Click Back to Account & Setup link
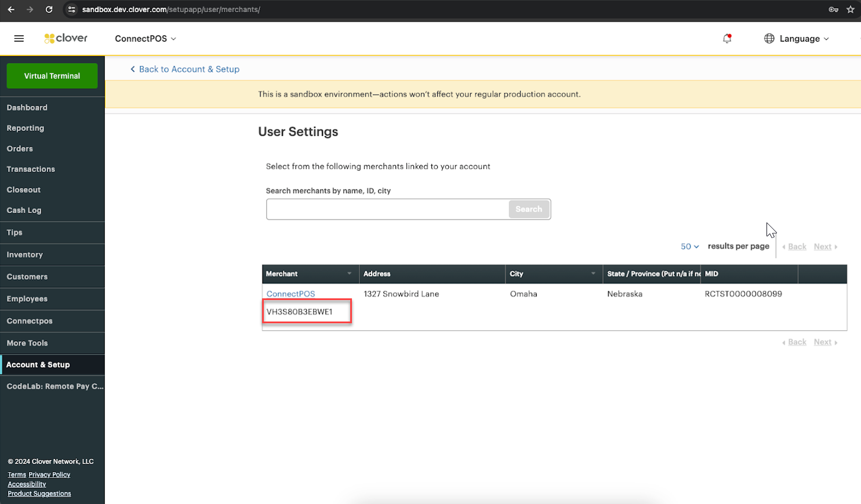The width and height of the screenshot is (861, 504). pyautogui.click(x=184, y=69)
